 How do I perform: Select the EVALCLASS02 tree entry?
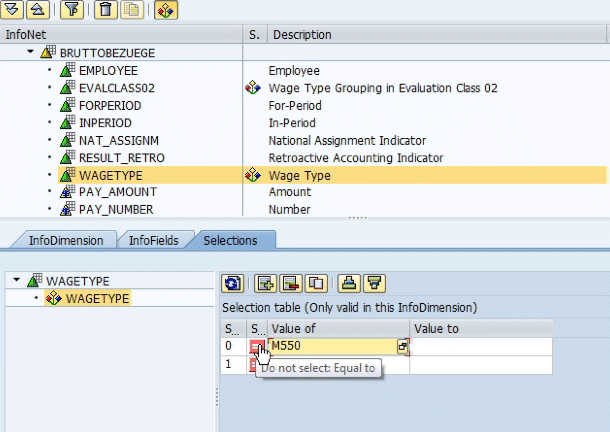pos(115,88)
